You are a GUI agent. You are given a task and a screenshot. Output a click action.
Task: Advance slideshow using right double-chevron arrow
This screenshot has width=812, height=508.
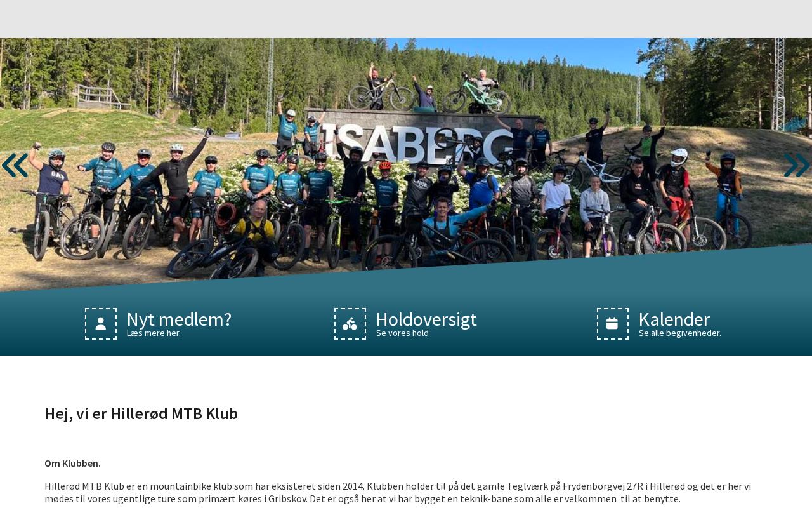coord(797,165)
